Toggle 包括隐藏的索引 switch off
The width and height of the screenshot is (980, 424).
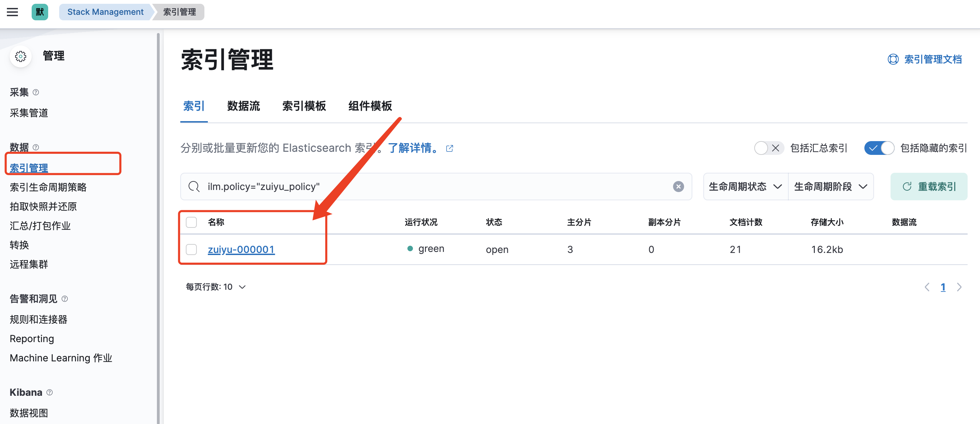[879, 148]
